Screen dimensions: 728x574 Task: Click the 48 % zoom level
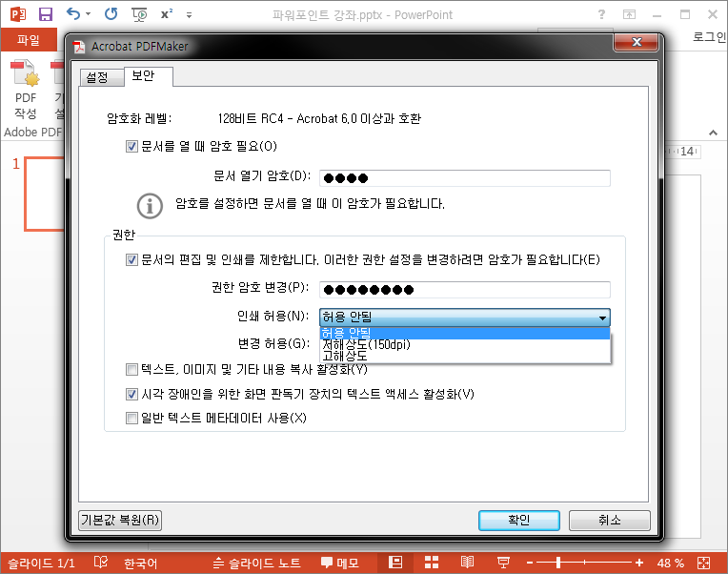coord(671,564)
